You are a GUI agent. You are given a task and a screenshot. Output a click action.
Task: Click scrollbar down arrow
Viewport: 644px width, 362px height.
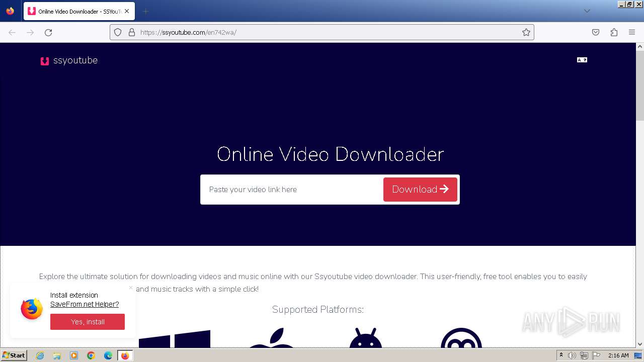pos(640,344)
